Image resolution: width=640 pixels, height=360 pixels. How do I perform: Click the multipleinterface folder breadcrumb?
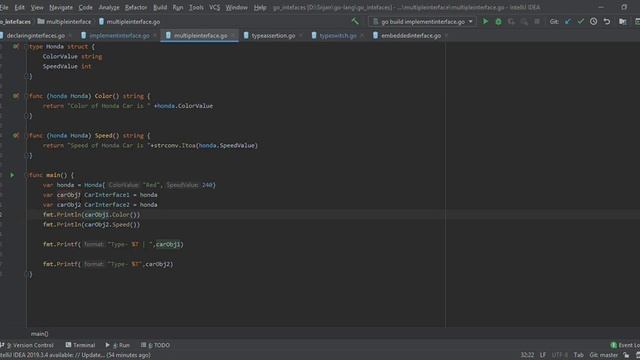tap(64, 22)
